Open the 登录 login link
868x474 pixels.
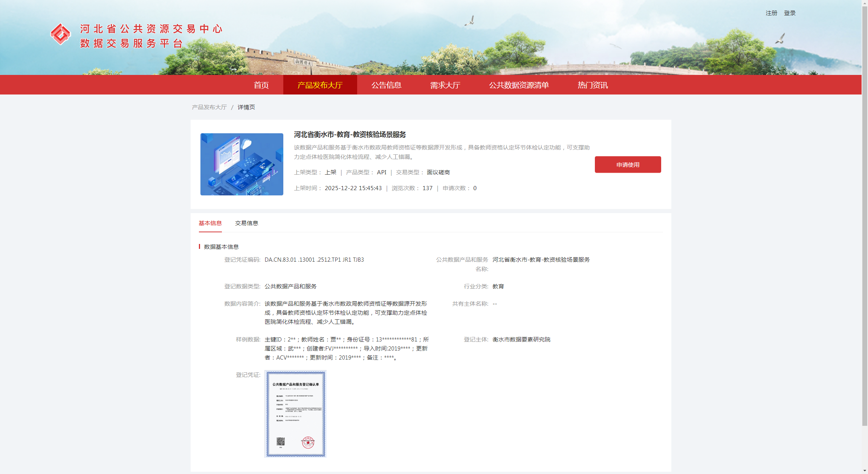tap(790, 13)
